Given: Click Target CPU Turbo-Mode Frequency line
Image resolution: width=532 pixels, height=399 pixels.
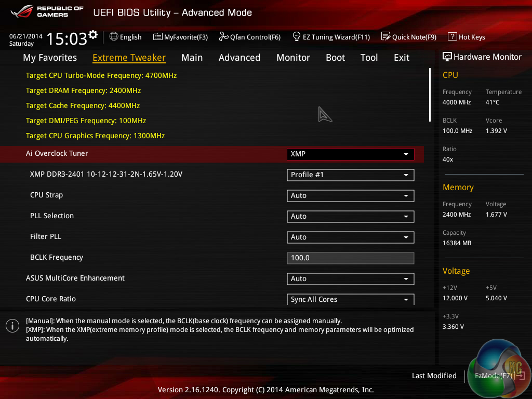Looking at the screenshot, I should [101, 75].
